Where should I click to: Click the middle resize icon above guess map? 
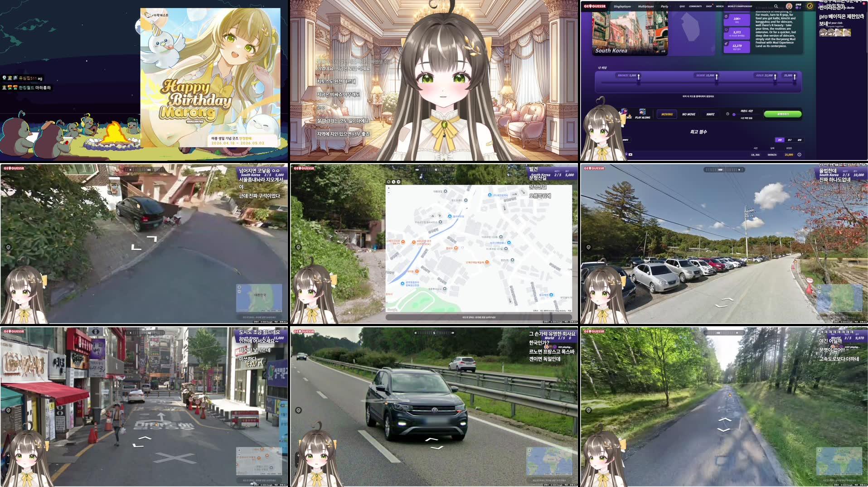pos(393,182)
